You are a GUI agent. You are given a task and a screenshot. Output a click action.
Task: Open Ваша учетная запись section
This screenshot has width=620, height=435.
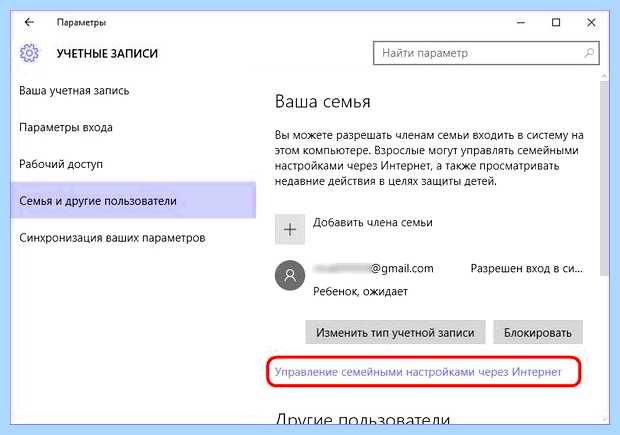[x=74, y=91]
